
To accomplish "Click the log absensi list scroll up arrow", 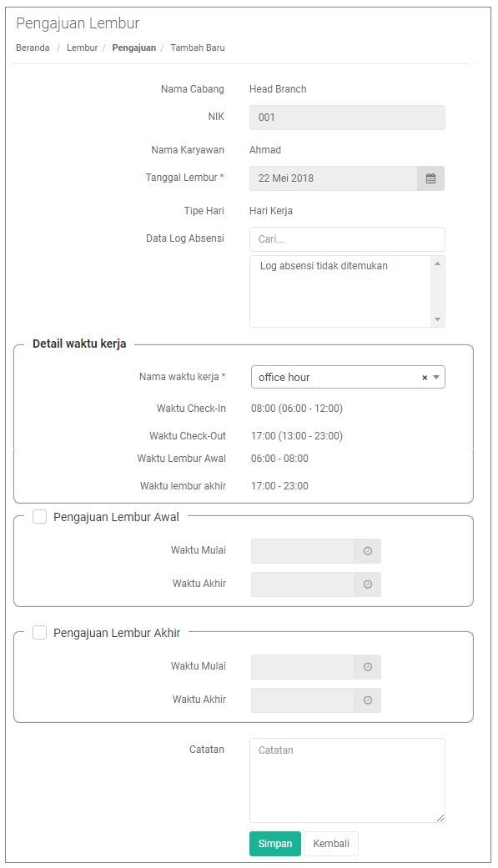I will 438,263.
